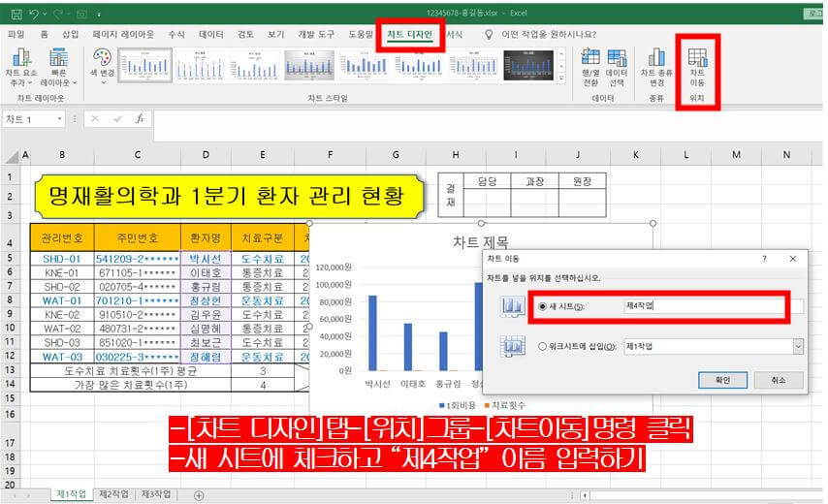This screenshot has height=504, width=828.
Task: Click the lightbulb Tell Me icon
Action: (x=489, y=35)
